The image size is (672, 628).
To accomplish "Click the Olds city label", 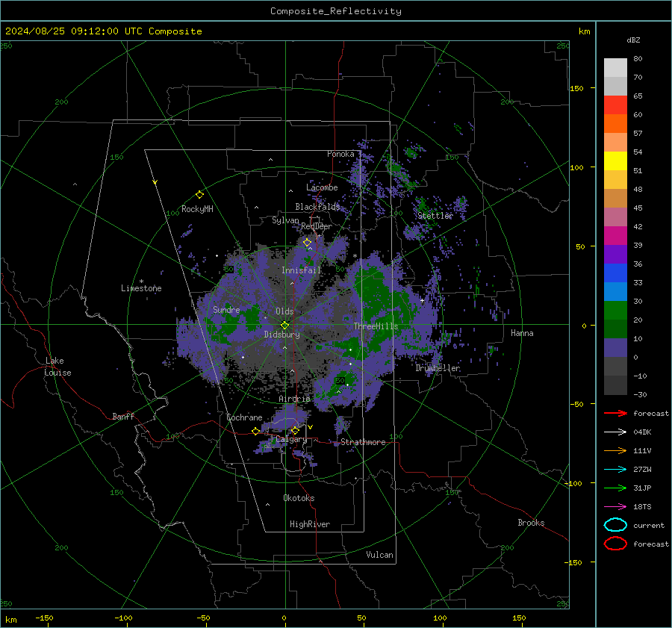I will [x=284, y=311].
